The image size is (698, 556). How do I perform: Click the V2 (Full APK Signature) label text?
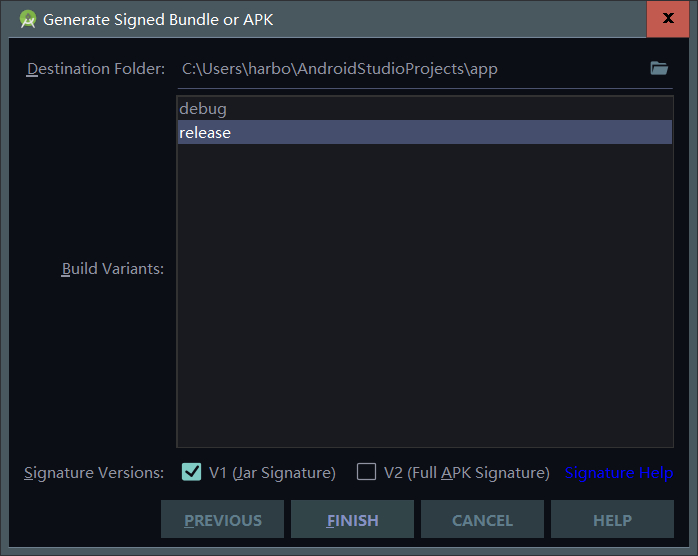467,473
